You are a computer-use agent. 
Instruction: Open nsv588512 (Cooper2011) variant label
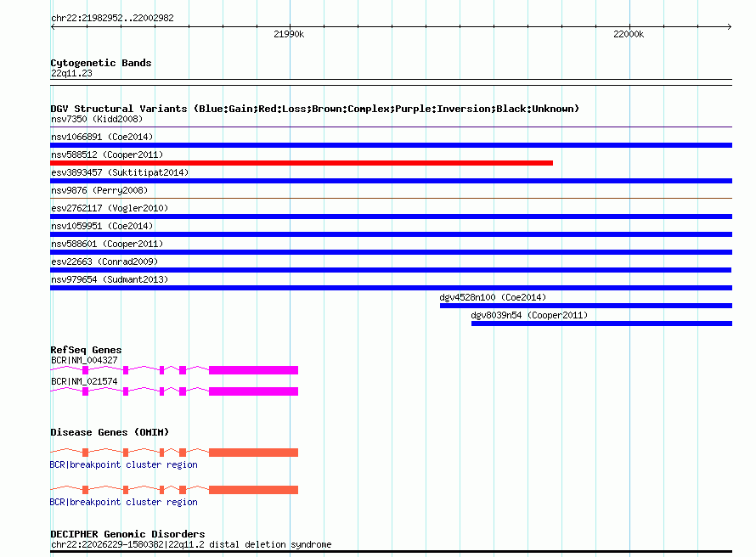107,155
